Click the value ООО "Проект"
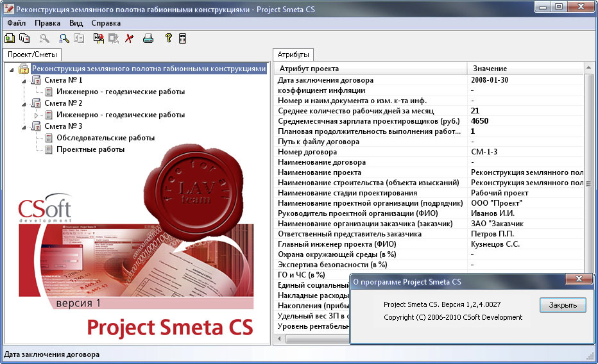The image size is (598, 364). tap(496, 203)
